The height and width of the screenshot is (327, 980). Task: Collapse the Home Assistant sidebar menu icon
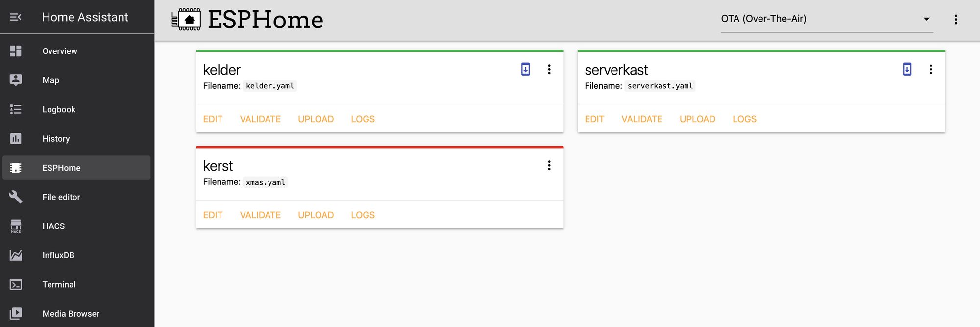tap(16, 17)
